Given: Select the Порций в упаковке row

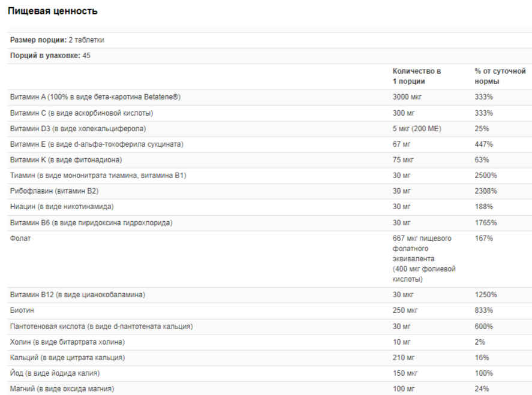Looking at the screenshot, I should (x=270, y=56).
